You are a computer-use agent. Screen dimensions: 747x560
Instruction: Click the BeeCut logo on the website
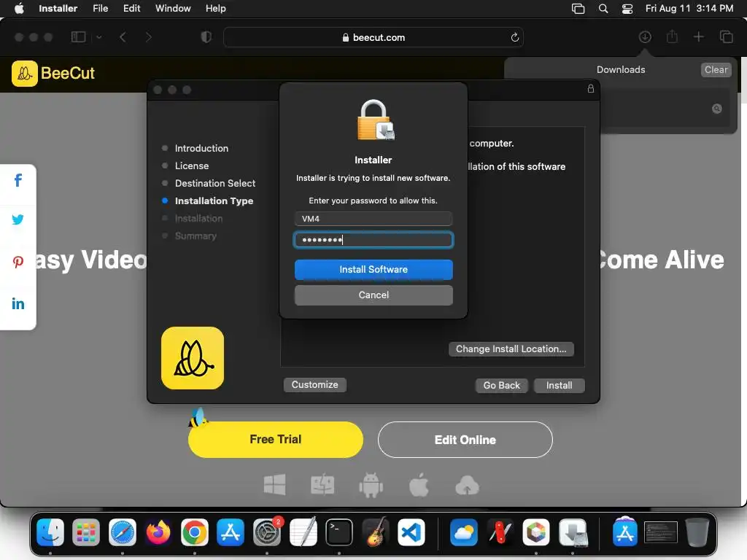53,74
